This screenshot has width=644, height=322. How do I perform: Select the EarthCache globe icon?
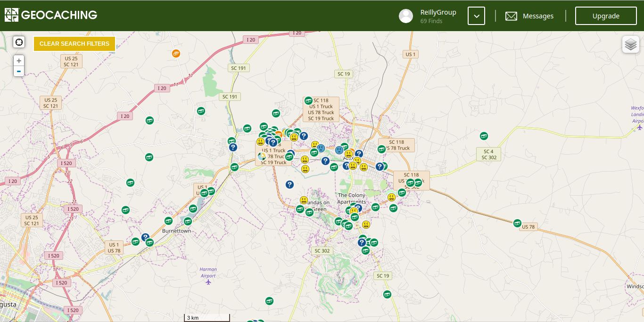(x=262, y=156)
